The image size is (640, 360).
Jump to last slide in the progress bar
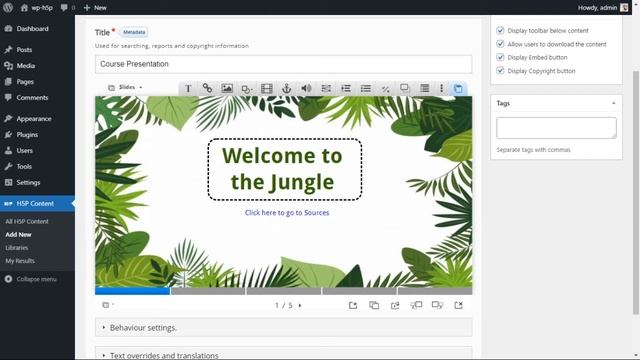(x=435, y=291)
